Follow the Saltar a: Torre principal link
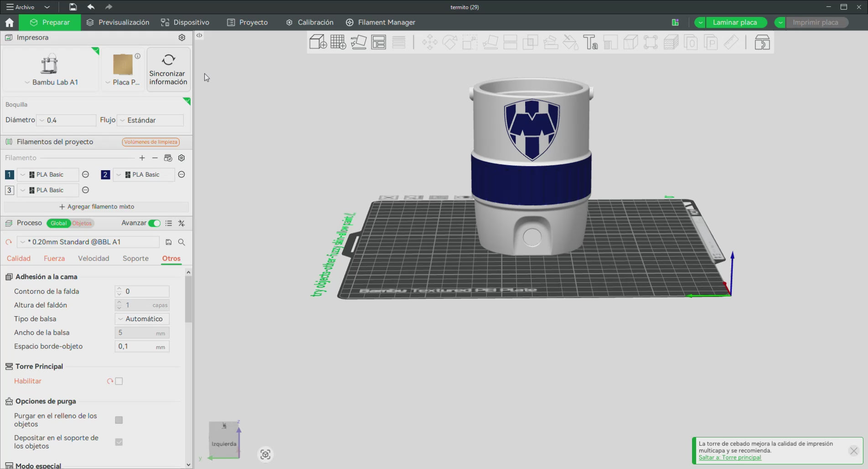This screenshot has width=868, height=469. [730, 458]
